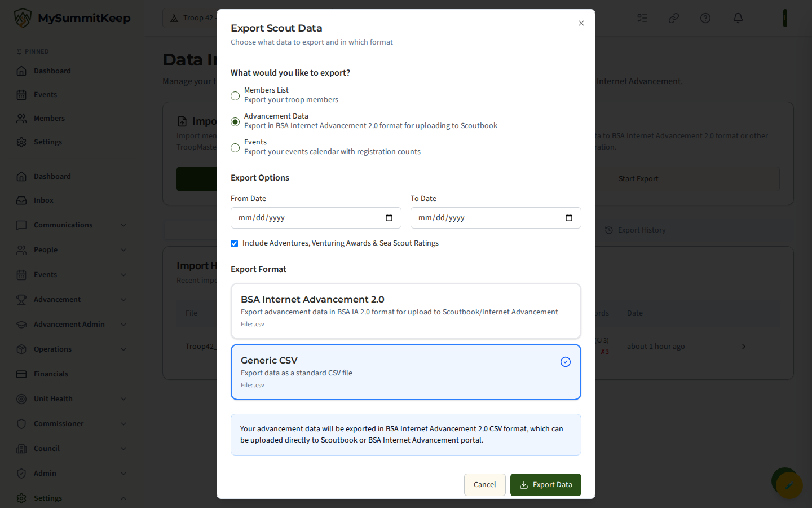
Task: Click the floating pencil edit button
Action: [789, 485]
